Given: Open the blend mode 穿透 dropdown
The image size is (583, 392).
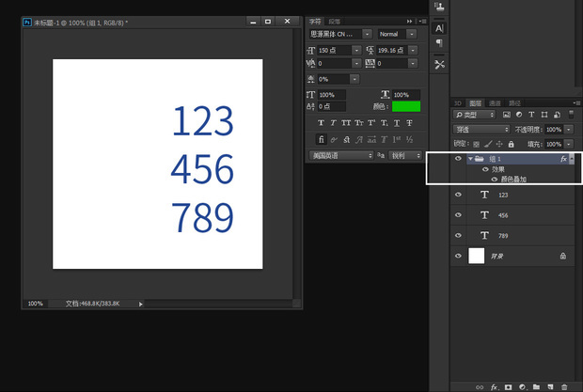Looking at the screenshot, I should (x=481, y=129).
